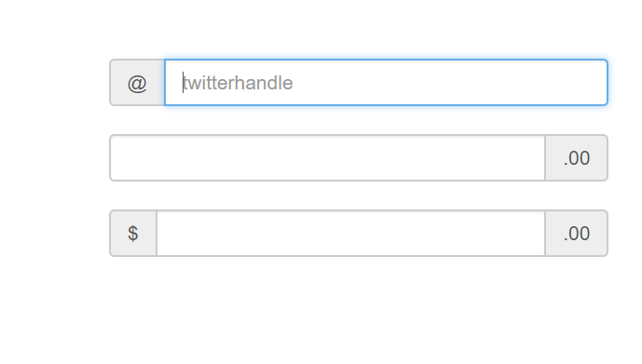Screen dimensions: 642x364
Task: Activate the dollar amount input
Action: point(351,234)
